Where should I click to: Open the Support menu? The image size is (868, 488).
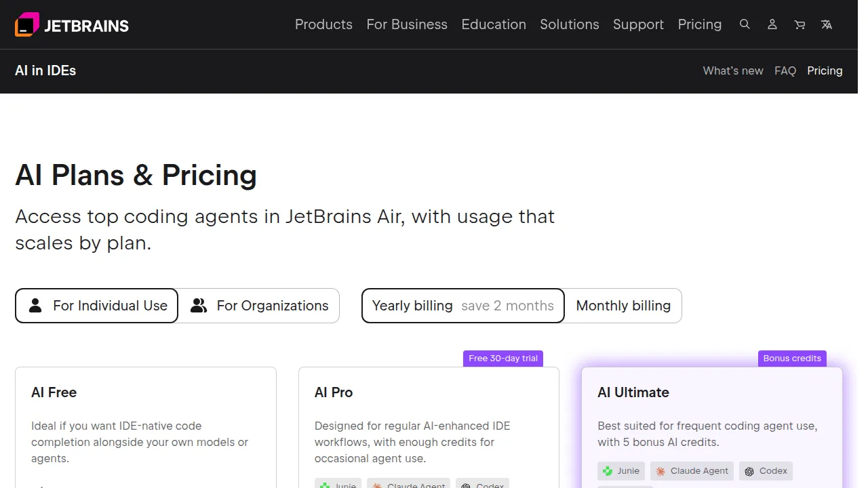point(638,24)
